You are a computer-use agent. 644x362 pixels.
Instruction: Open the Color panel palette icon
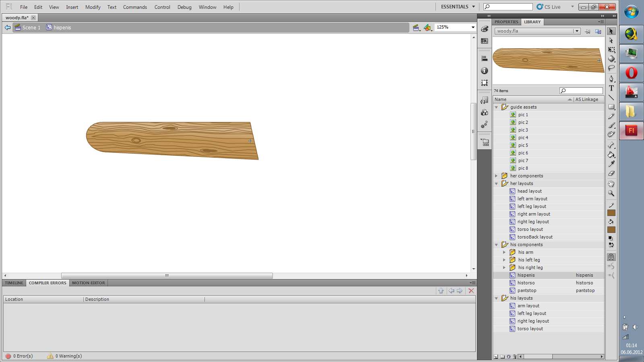pos(485,29)
